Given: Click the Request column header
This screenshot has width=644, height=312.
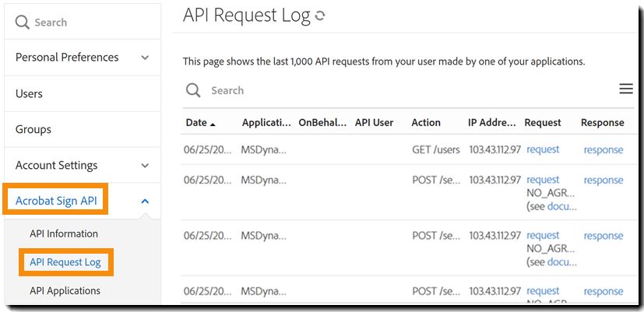Looking at the screenshot, I should coord(543,123).
